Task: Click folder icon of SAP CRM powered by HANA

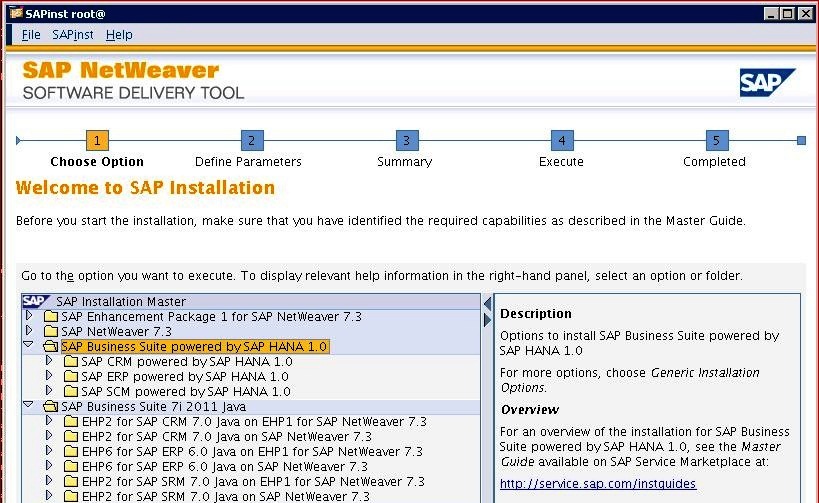Action: click(71, 361)
